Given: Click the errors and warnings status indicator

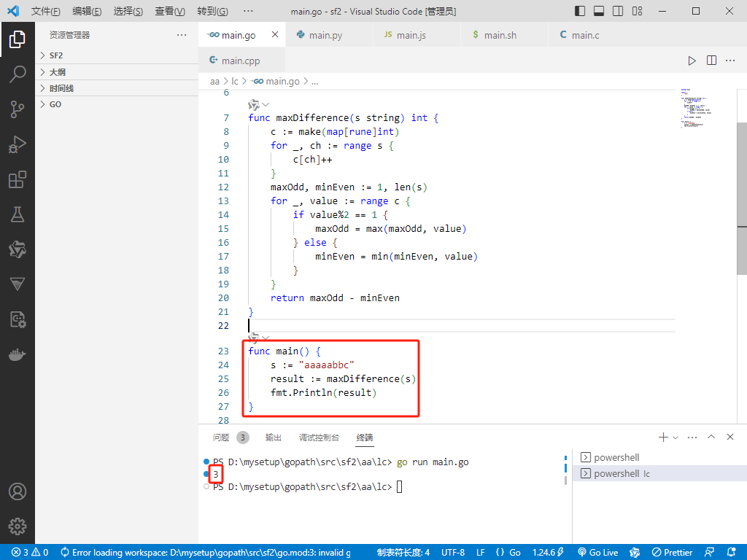Looking at the screenshot, I should pos(30,553).
